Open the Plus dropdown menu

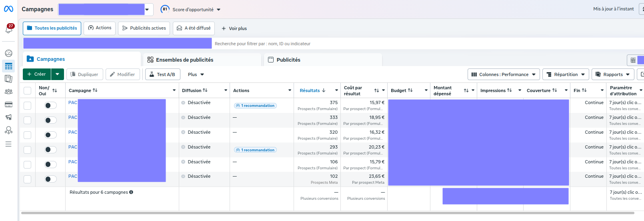tap(196, 74)
